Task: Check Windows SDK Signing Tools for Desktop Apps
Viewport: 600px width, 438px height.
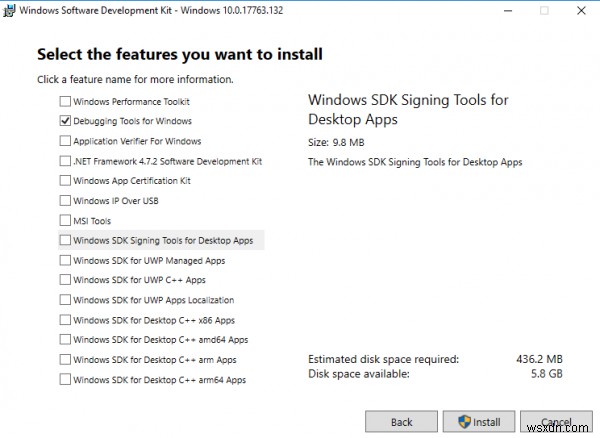Action: coord(66,241)
